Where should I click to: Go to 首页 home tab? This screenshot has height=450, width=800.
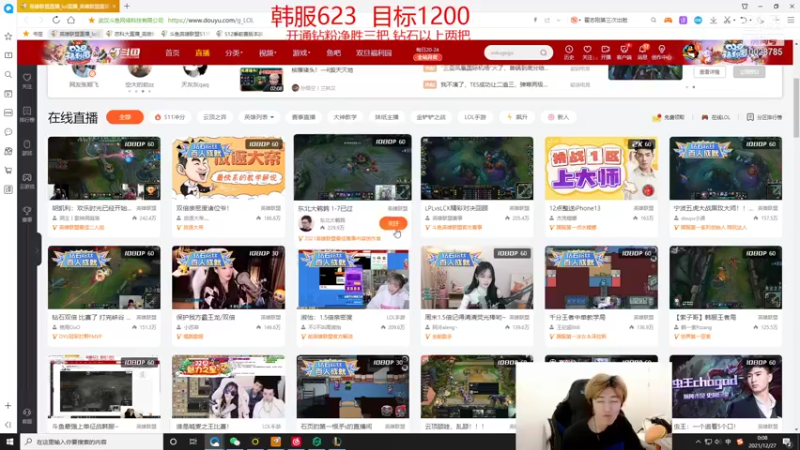(x=172, y=53)
